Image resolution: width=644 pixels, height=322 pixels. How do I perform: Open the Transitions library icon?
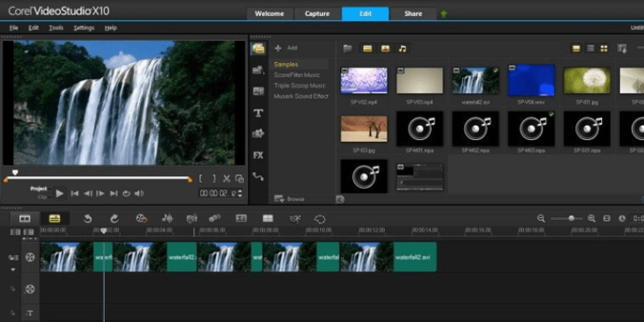coord(258,91)
